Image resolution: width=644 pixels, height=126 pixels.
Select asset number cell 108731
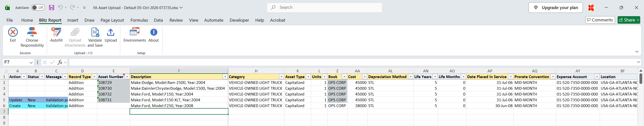pos(113,100)
